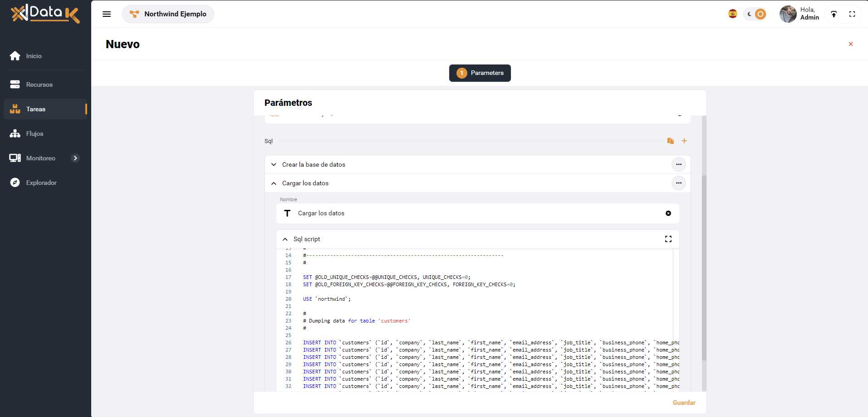
Task: Enter fullscreen mode from top bar
Action: pos(852,14)
